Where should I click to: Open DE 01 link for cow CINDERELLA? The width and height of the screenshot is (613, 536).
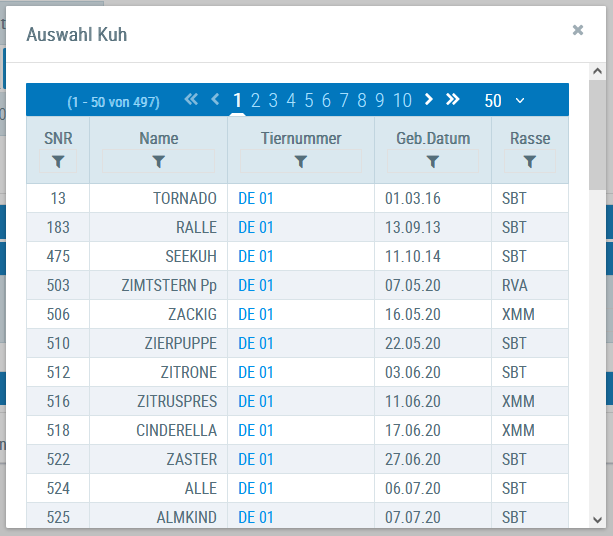click(x=255, y=430)
